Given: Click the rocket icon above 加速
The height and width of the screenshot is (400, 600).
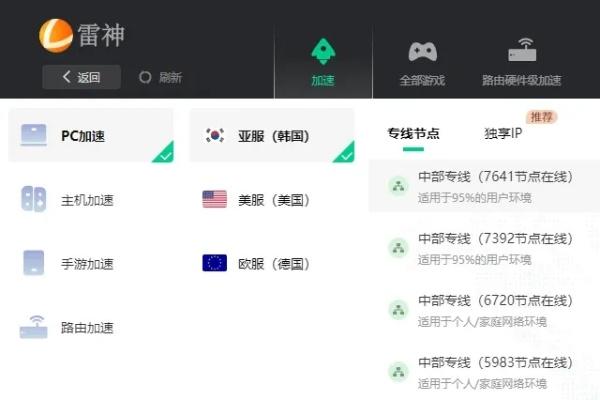Looking at the screenshot, I should (x=323, y=52).
